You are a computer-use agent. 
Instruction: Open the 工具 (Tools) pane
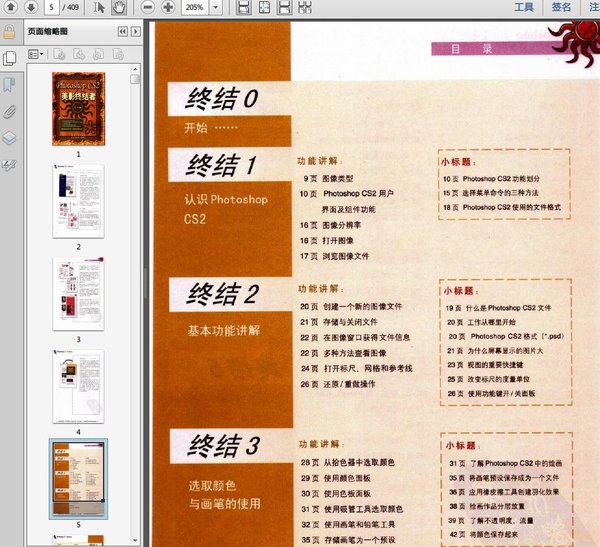[523, 7]
